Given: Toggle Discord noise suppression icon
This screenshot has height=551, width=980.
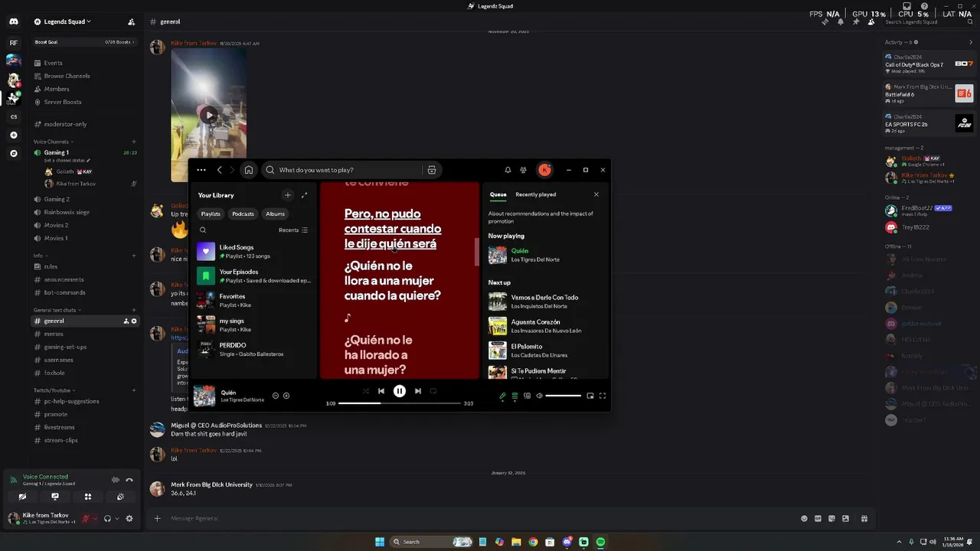Looking at the screenshot, I should [116, 480].
